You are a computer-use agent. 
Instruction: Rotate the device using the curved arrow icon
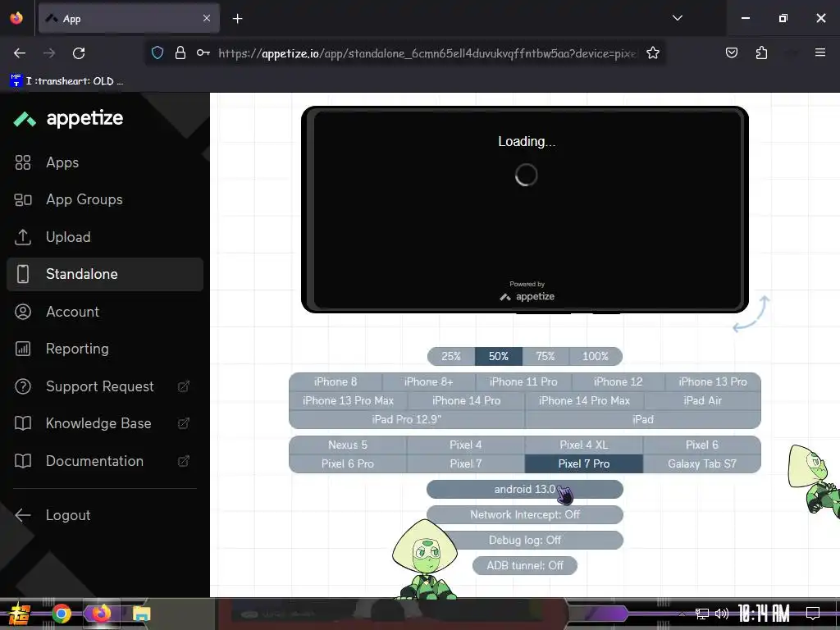click(751, 314)
